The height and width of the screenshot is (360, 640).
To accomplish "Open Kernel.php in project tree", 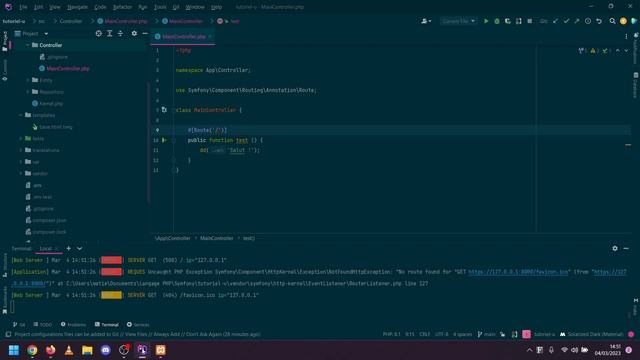I will pyautogui.click(x=51, y=104).
